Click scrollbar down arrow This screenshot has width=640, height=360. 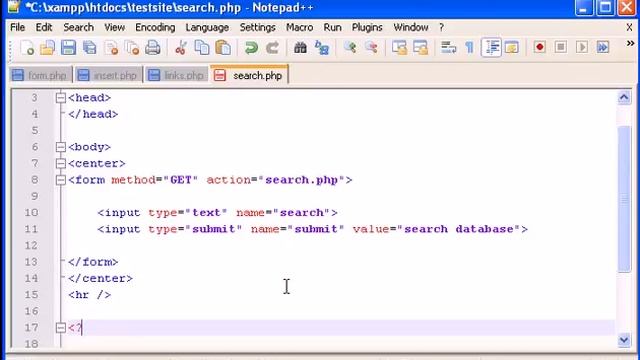click(x=624, y=340)
